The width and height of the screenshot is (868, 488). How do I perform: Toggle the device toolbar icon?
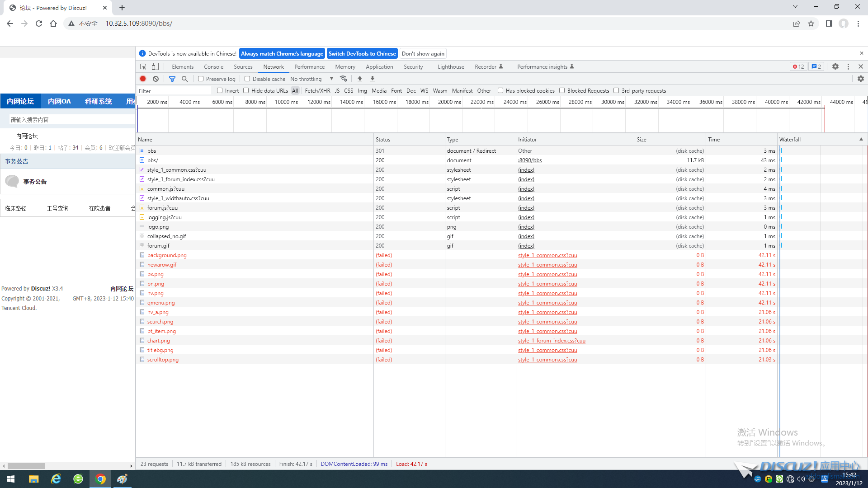155,67
